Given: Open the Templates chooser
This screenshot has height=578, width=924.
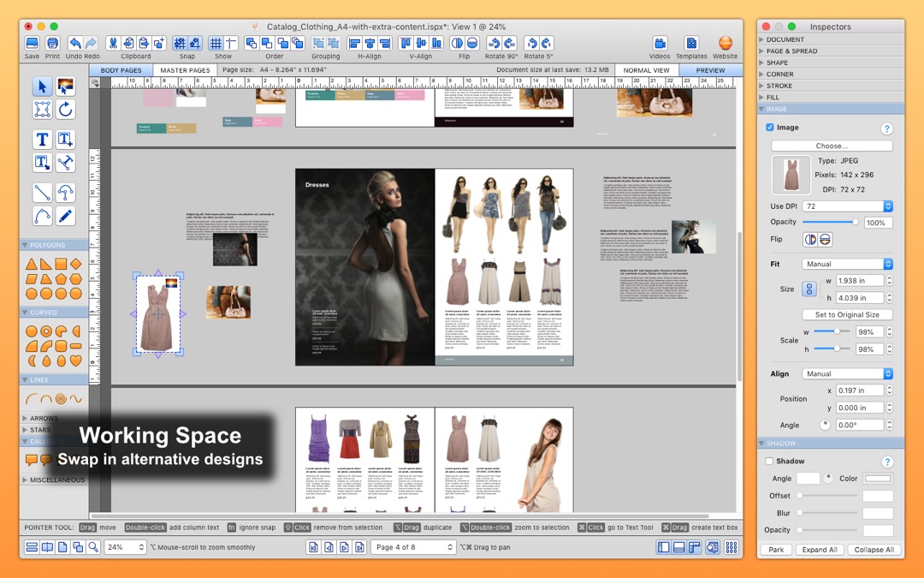Looking at the screenshot, I should pyautogui.click(x=691, y=43).
